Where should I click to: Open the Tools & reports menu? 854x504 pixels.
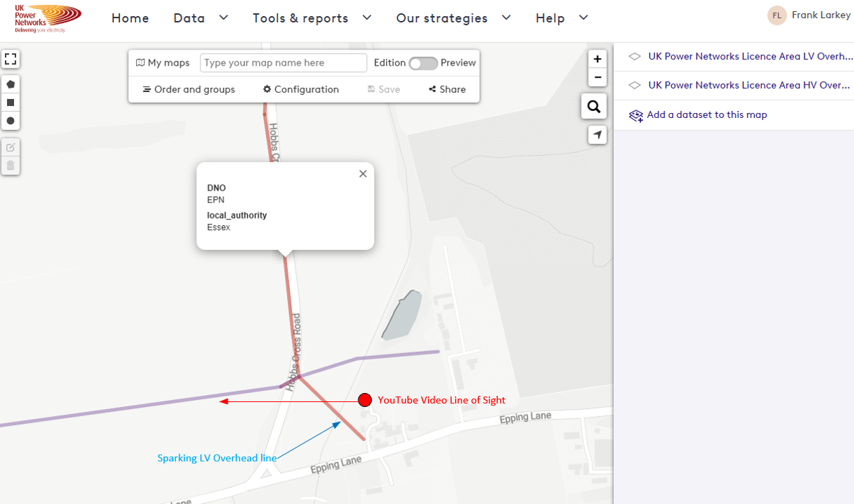click(300, 18)
